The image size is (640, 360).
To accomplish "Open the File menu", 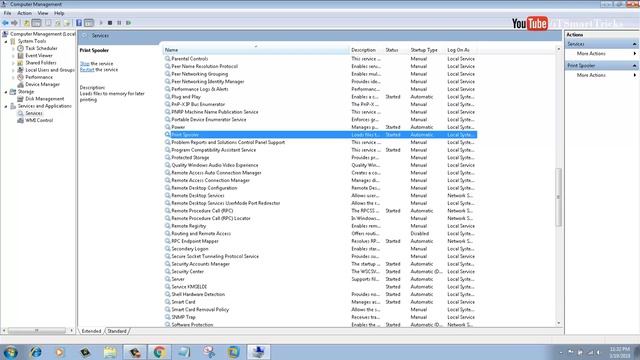I will (x=7, y=13).
